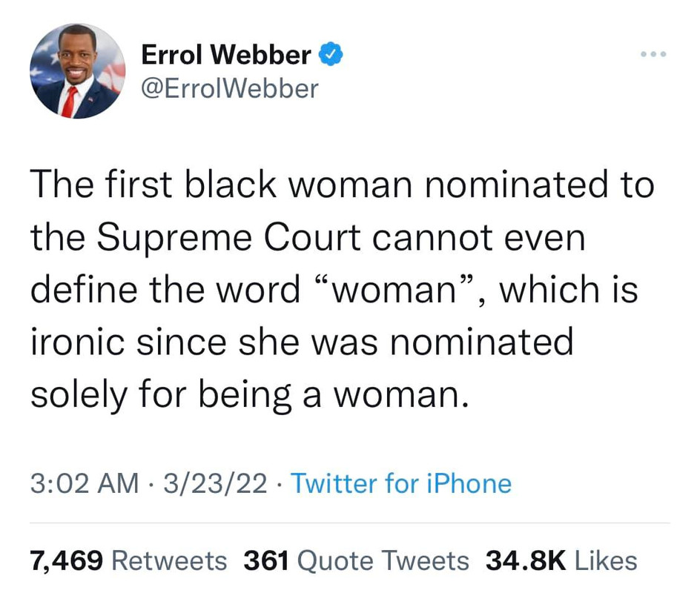700x593 pixels.
Task: Open Errol Webber's profile picture
Action: click(x=78, y=71)
